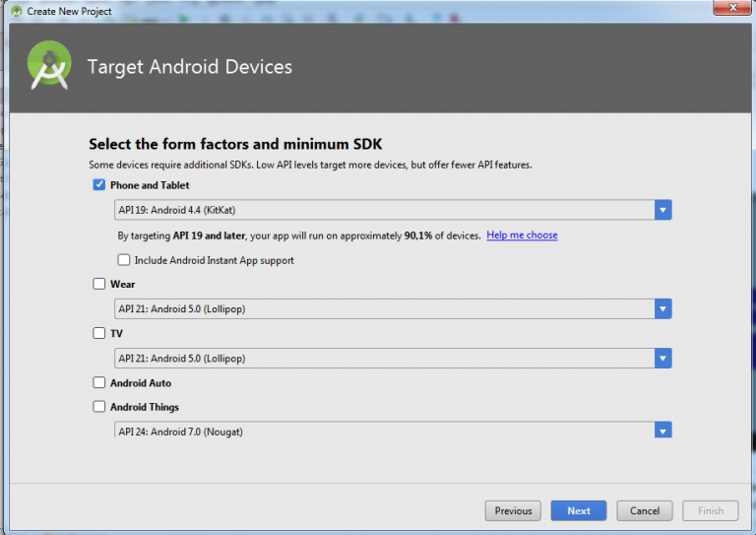Screen dimensions: 756x535
Task: Tick the TV form factor checkbox
Action: click(98, 333)
